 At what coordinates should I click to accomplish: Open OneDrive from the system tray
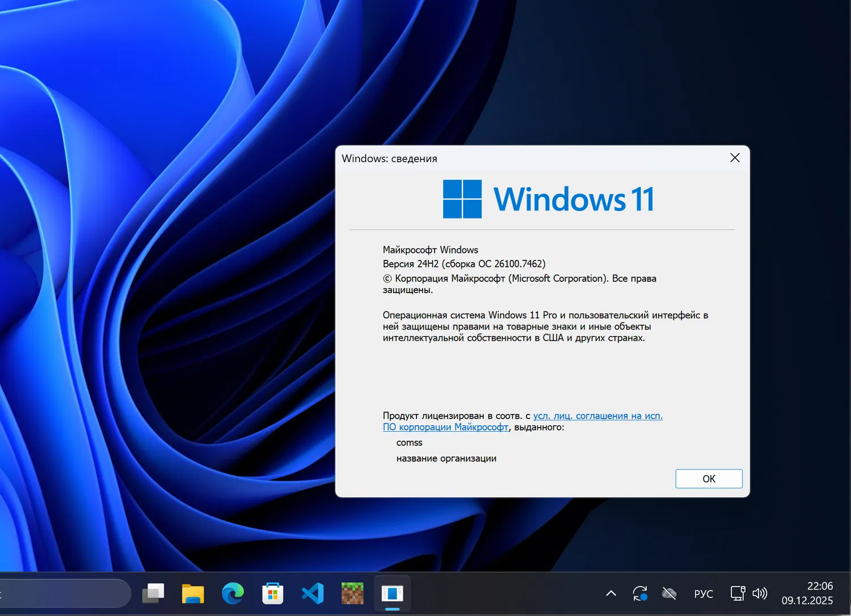pos(668,593)
